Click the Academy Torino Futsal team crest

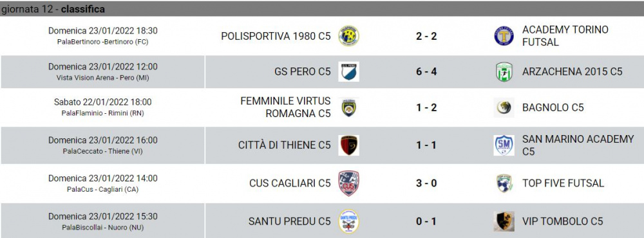point(504,36)
